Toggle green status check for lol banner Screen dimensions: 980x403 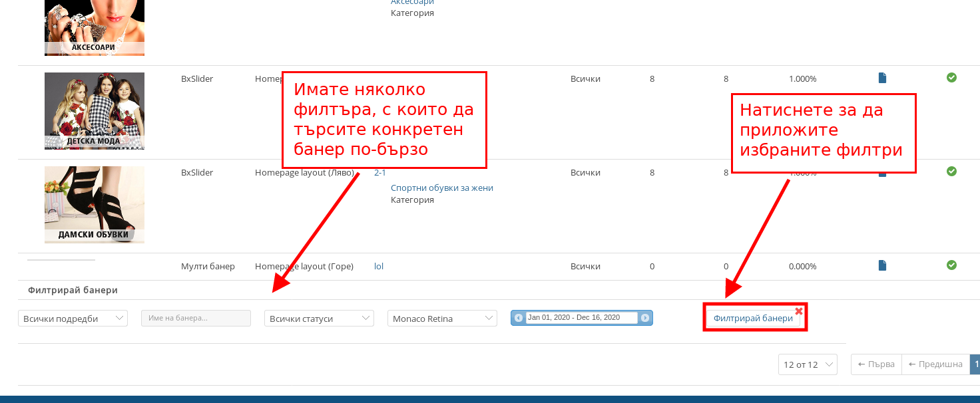(x=951, y=265)
